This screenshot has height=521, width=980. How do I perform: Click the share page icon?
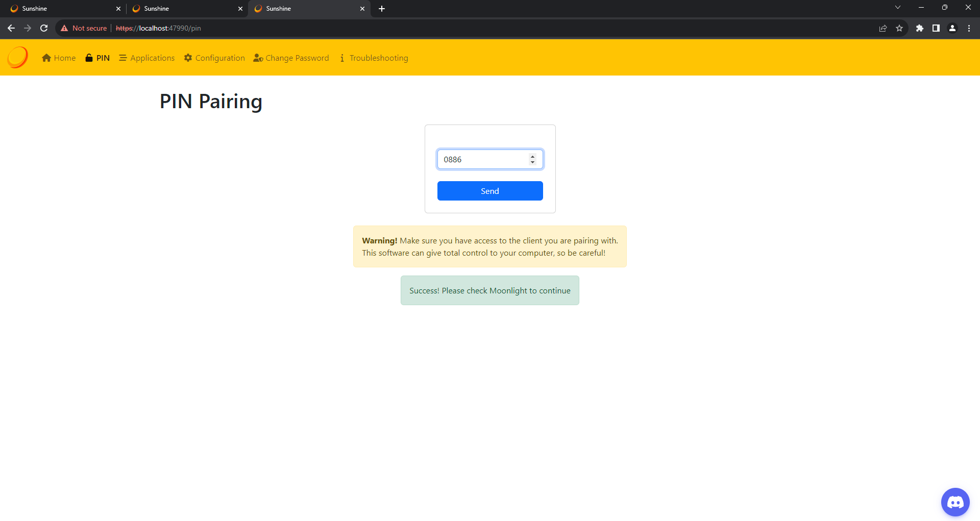[883, 29]
